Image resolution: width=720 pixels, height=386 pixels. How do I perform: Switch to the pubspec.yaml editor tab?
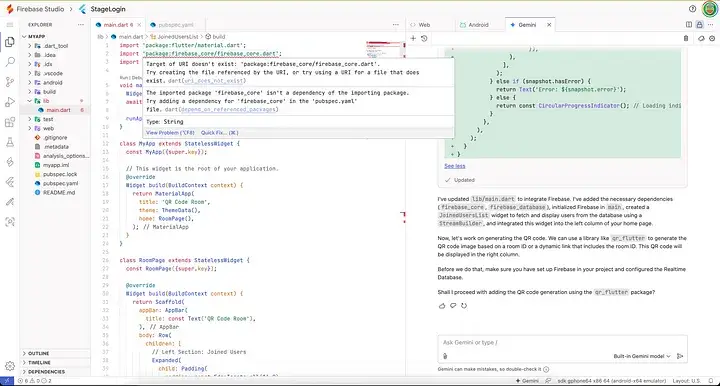[175, 25]
